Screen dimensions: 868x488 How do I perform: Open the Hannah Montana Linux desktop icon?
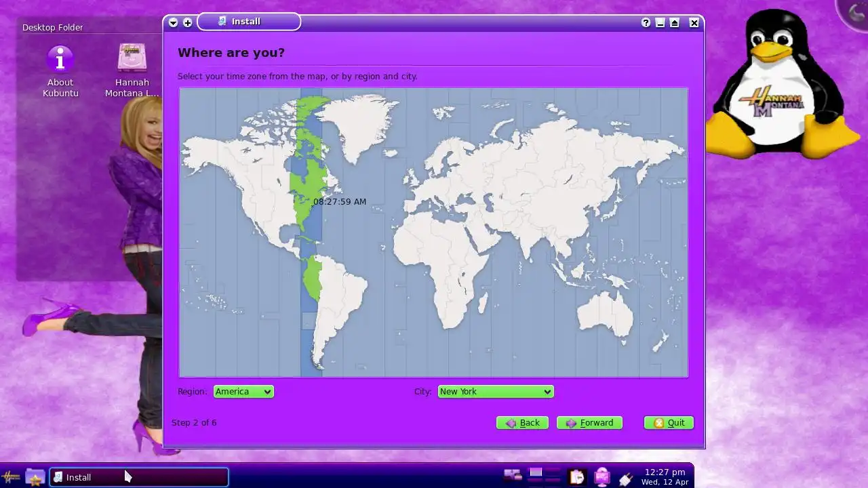tap(132, 71)
